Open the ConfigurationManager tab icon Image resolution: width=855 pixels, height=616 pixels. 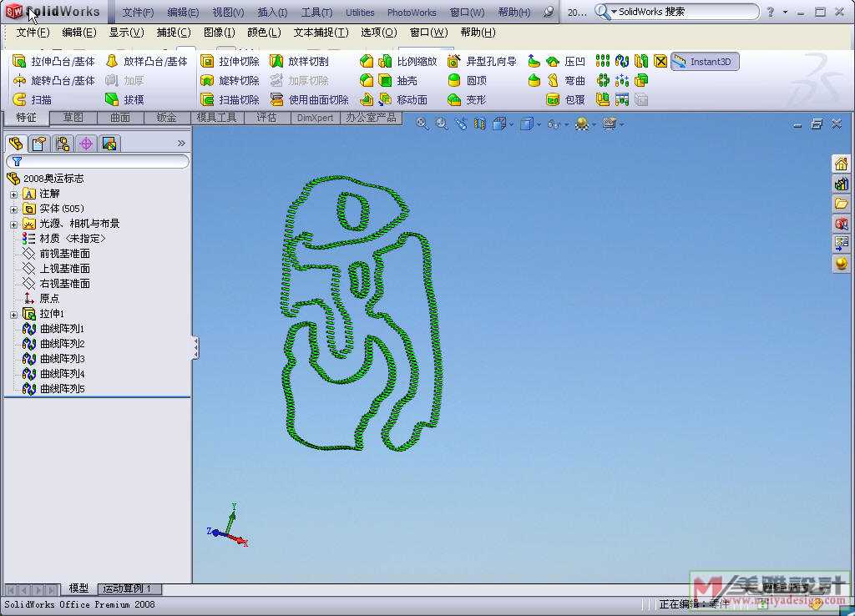[x=62, y=144]
